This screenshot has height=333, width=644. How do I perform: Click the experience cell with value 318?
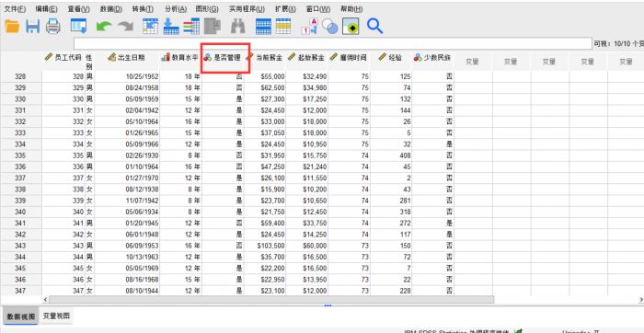(391, 212)
